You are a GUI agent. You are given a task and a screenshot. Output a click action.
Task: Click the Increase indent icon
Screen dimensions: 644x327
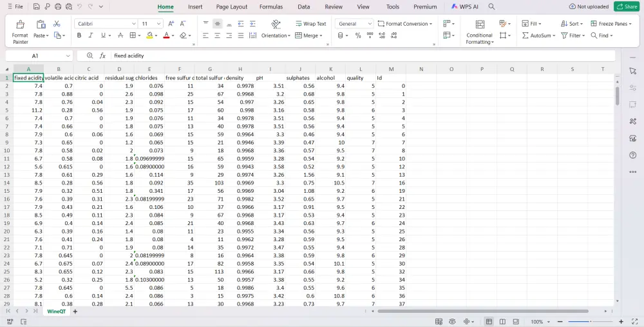point(252,23)
